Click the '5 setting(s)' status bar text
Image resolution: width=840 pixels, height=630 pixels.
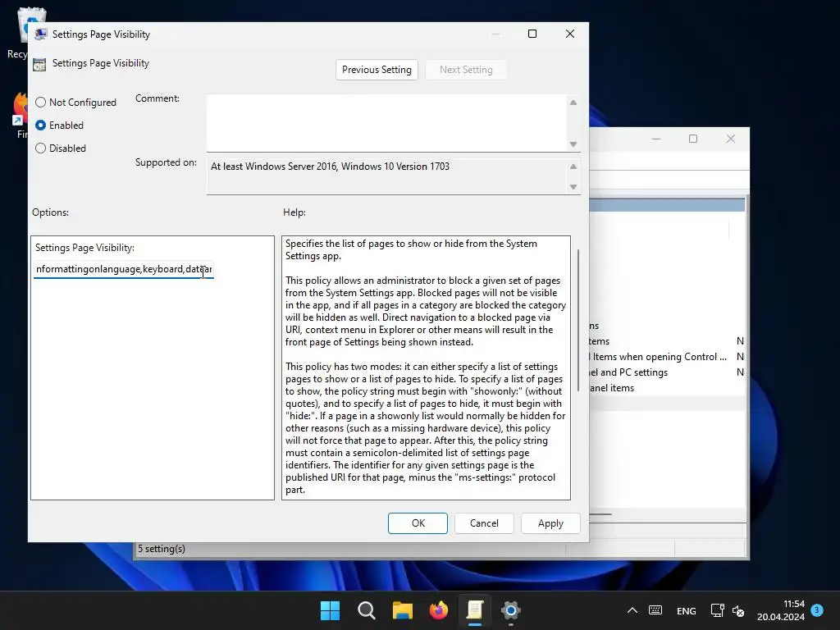162,549
